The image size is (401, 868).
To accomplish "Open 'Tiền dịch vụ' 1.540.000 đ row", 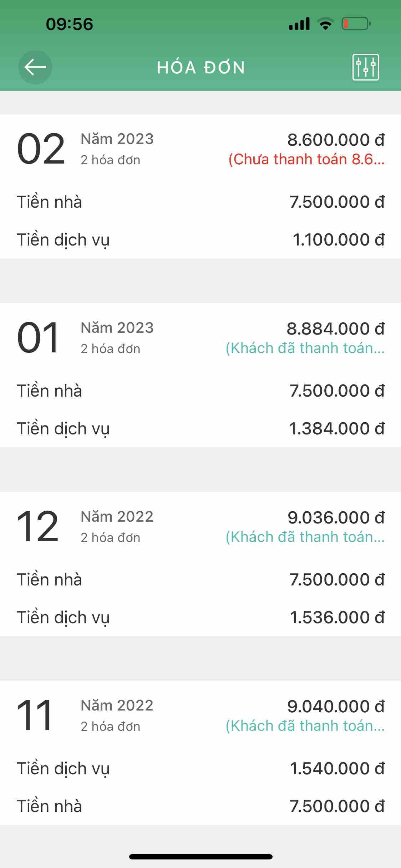I will [x=200, y=769].
